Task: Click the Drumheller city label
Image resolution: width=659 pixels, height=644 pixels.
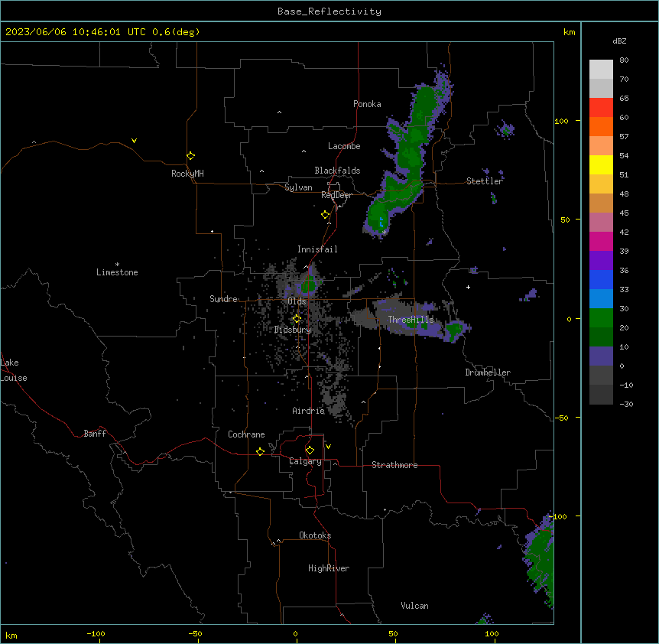Action: pos(488,372)
